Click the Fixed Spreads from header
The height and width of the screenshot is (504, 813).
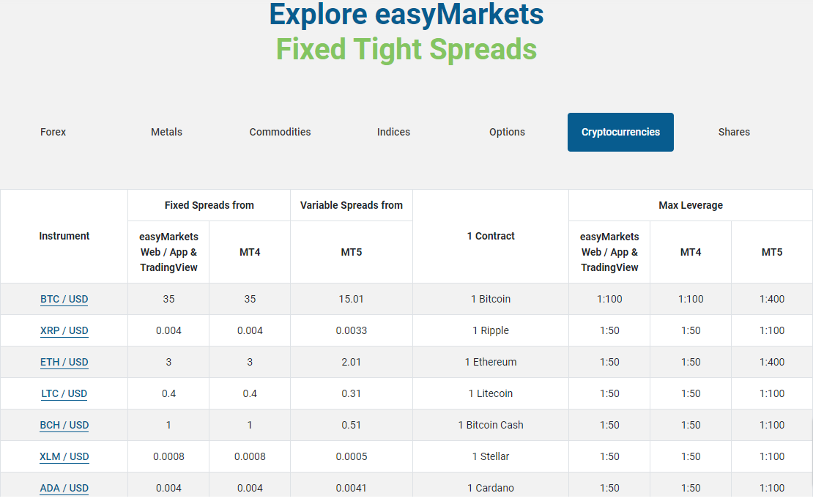209,205
